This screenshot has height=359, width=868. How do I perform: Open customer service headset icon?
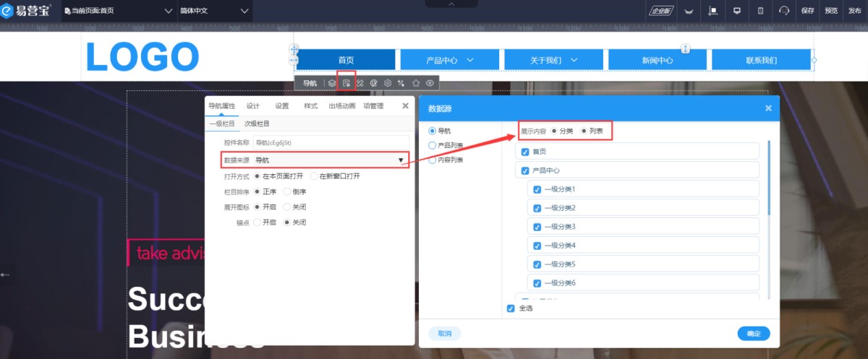point(784,11)
